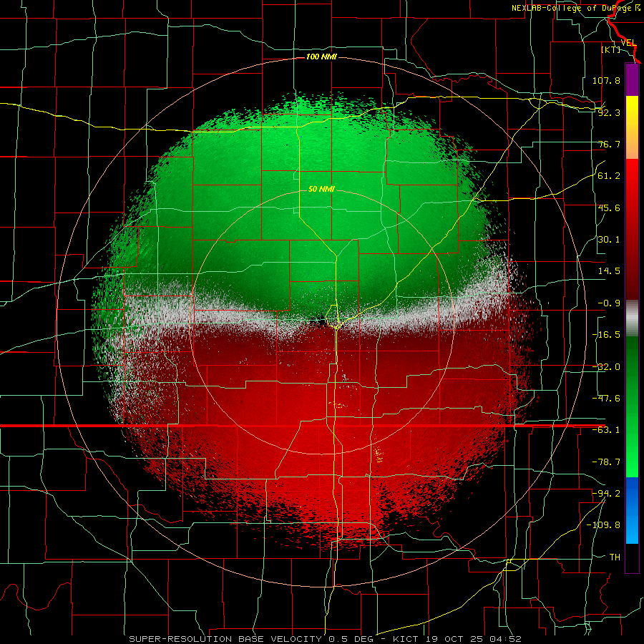Click the 76.7 velocity scale value
The image size is (644, 644).
(609, 144)
